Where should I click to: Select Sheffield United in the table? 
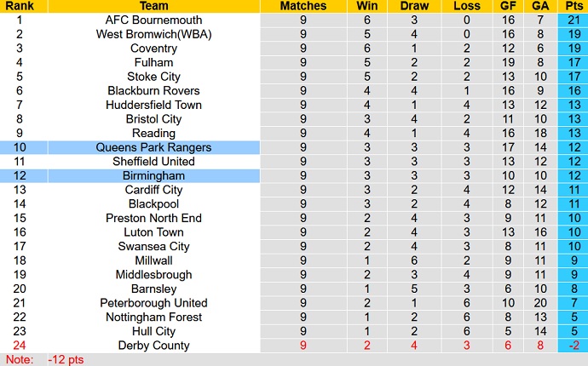153,162
